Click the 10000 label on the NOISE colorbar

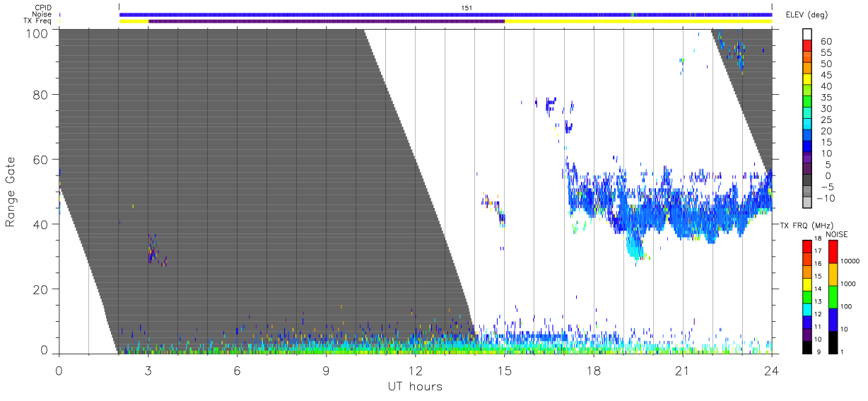click(x=850, y=262)
